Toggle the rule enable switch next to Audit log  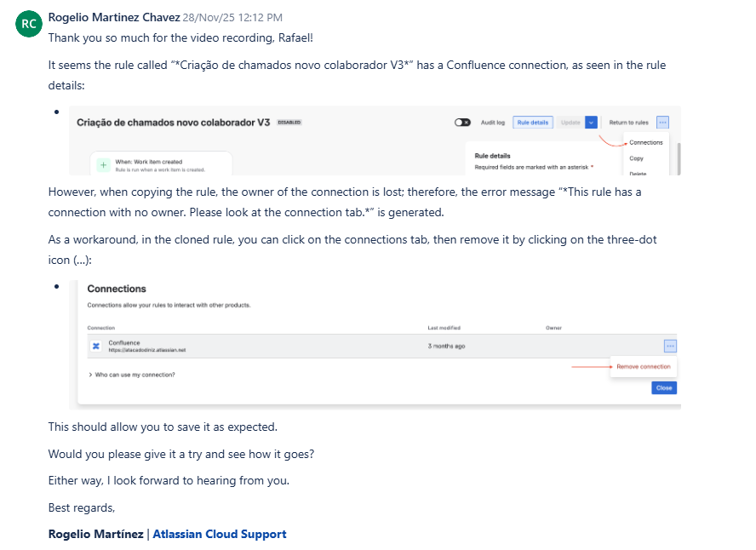(x=462, y=122)
